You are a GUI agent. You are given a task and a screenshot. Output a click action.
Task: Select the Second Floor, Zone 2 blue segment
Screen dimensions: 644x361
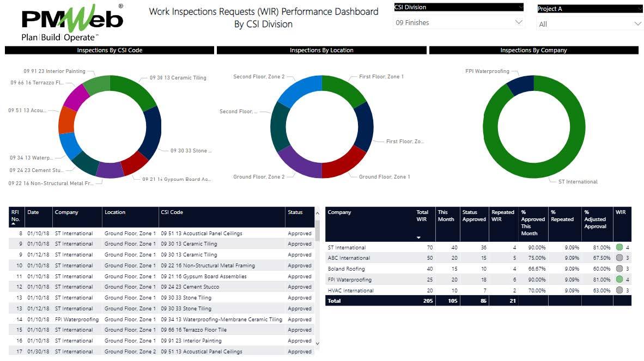coord(299,90)
